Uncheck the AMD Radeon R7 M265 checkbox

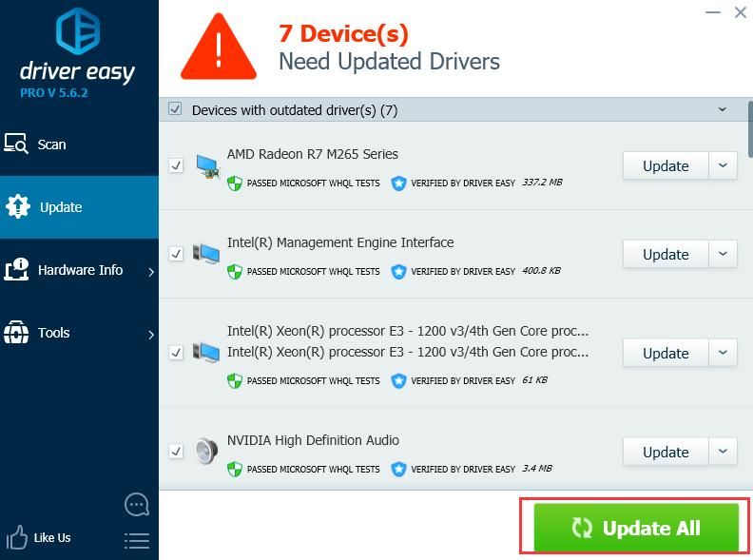[x=176, y=165]
